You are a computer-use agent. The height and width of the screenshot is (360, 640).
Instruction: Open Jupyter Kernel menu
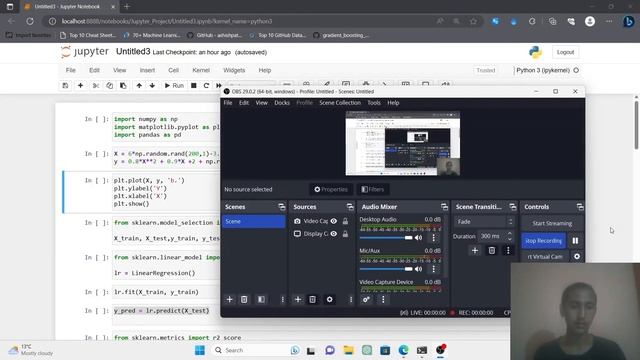click(x=201, y=70)
